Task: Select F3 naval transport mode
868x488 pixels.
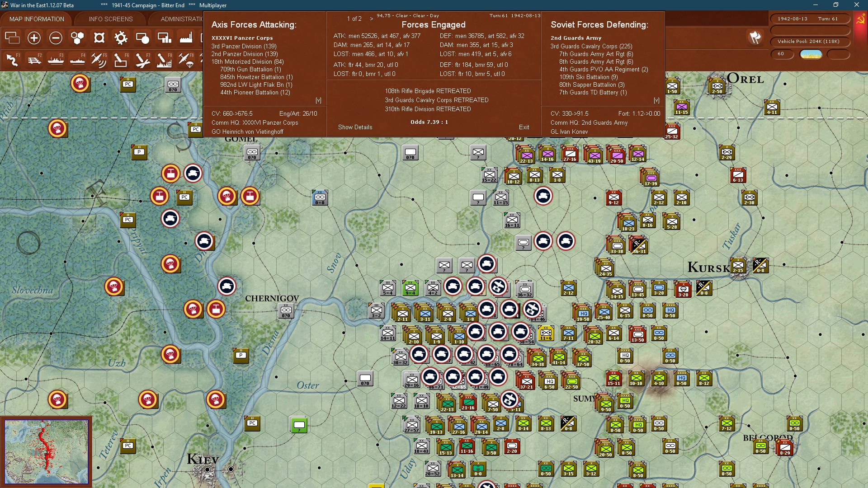Action: point(56,60)
